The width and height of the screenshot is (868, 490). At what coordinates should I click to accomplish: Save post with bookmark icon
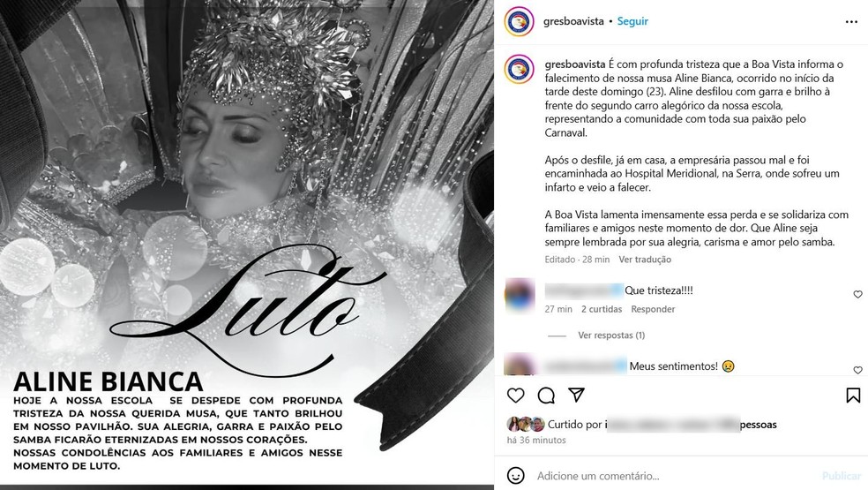coord(853,396)
